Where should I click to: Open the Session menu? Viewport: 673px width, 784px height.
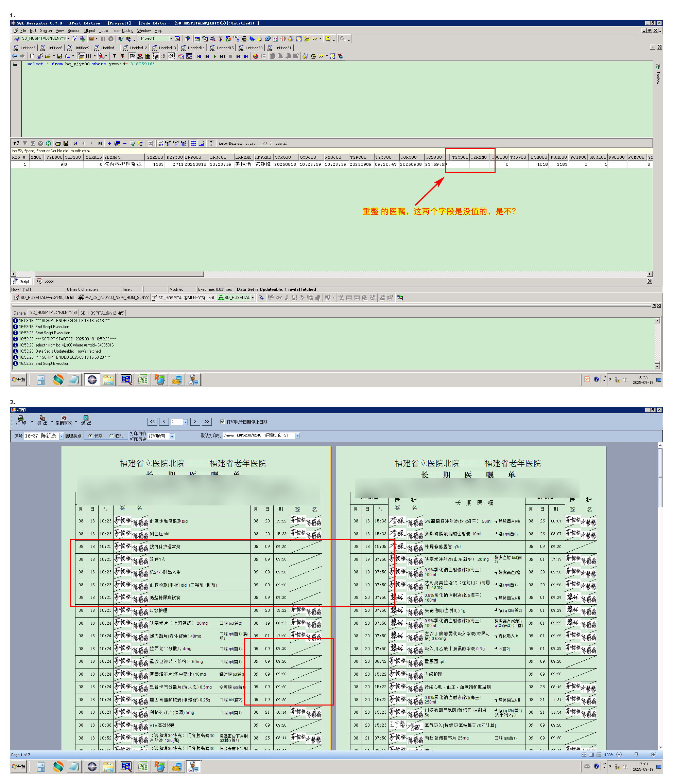74,31
